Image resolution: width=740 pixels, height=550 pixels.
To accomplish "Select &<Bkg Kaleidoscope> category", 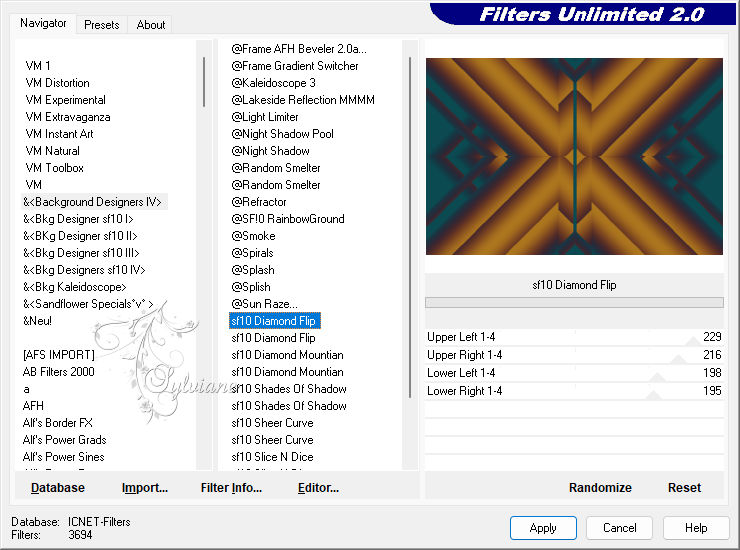I will coord(75,287).
